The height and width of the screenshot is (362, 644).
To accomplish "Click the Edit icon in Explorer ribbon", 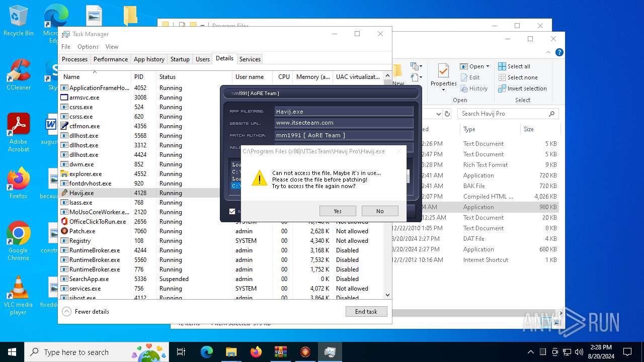I will [x=464, y=77].
